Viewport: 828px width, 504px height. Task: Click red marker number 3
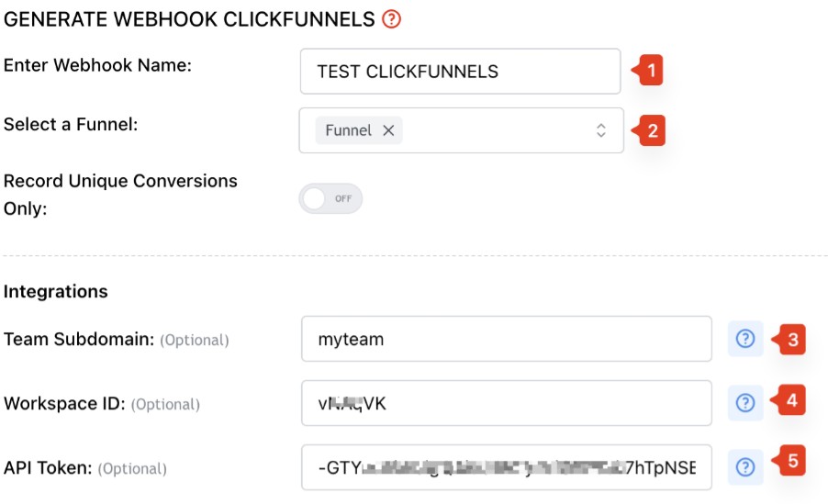click(x=789, y=339)
